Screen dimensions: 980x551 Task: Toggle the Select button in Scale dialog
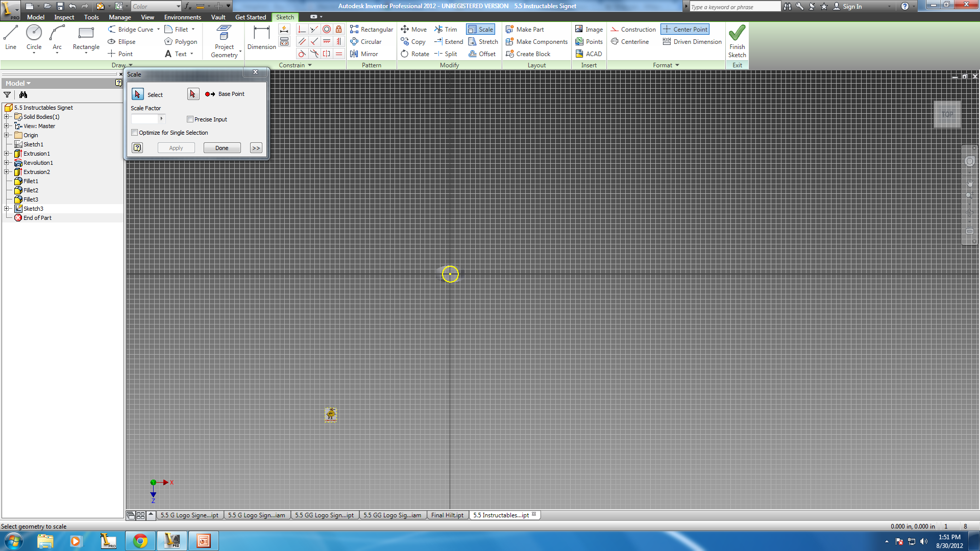click(x=138, y=94)
